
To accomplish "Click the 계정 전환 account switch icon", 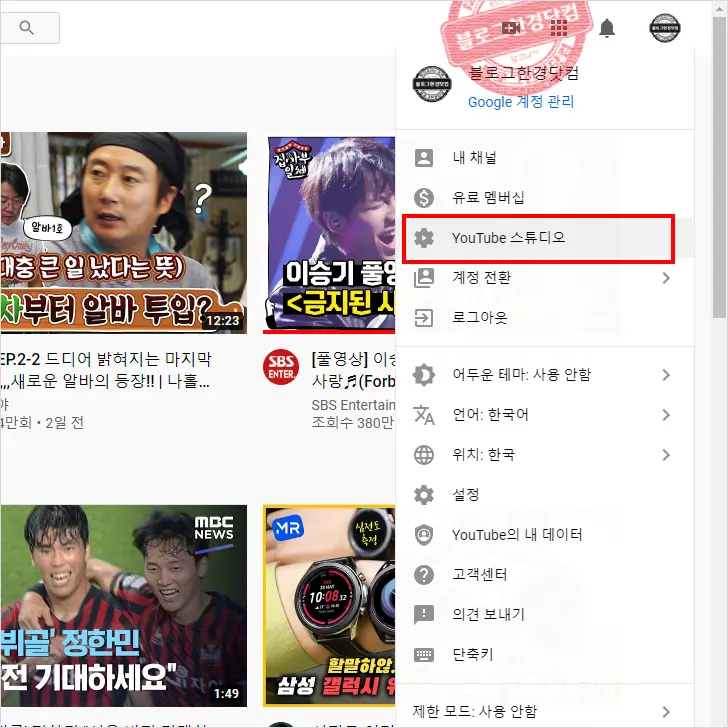I will (423, 278).
